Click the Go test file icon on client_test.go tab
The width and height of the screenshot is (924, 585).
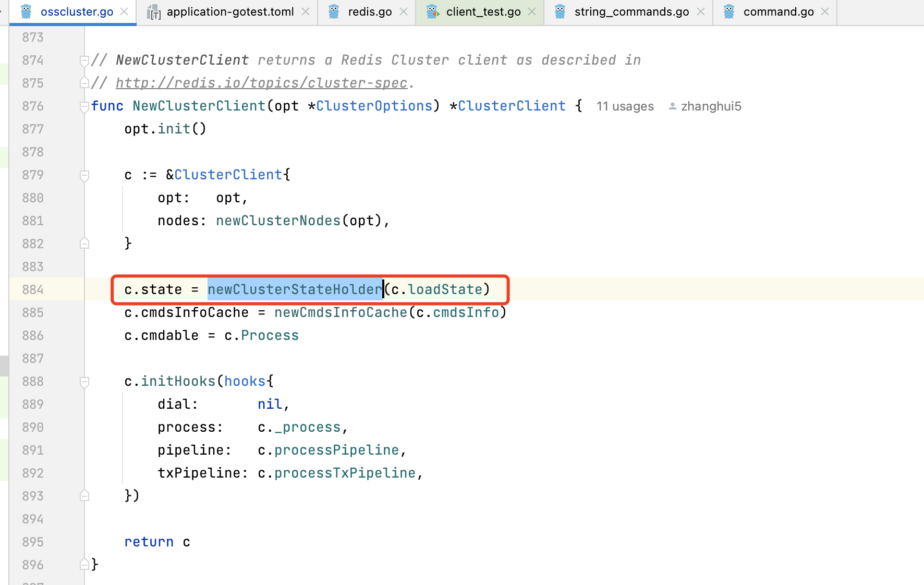pyautogui.click(x=432, y=11)
